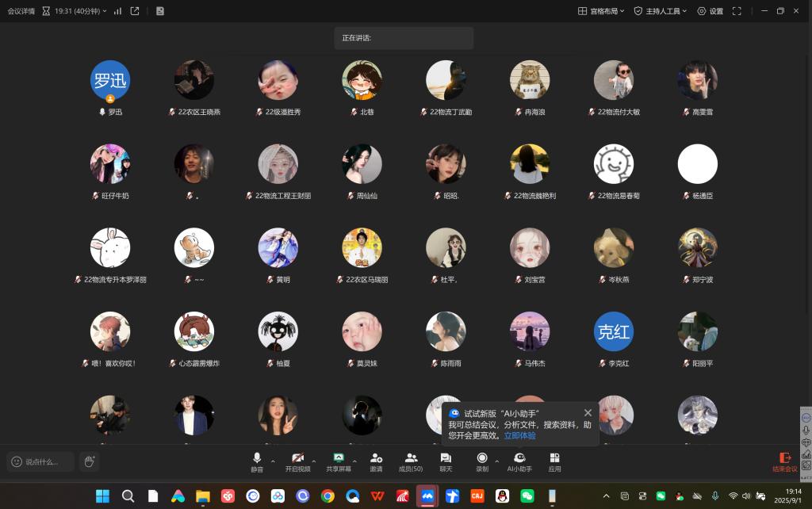Start recording with 录制 button
Image resolution: width=812 pixels, height=509 pixels.
pyautogui.click(x=482, y=461)
